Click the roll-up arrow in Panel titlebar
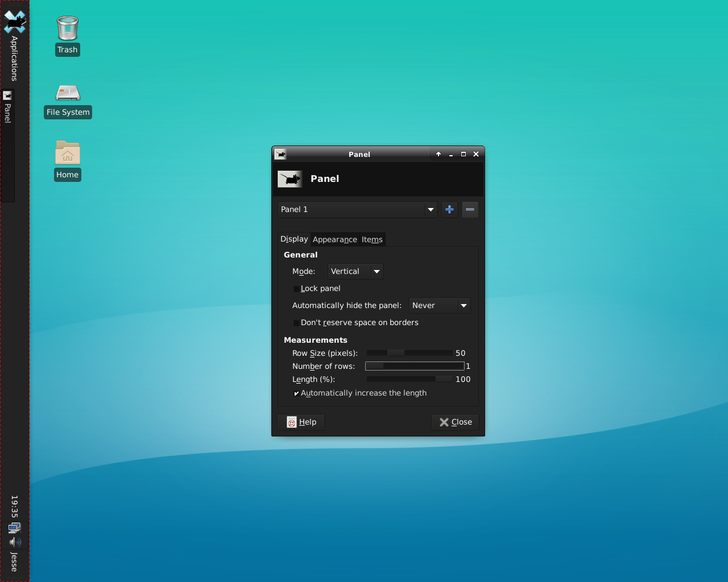Viewport: 728px width, 582px height. (439, 154)
